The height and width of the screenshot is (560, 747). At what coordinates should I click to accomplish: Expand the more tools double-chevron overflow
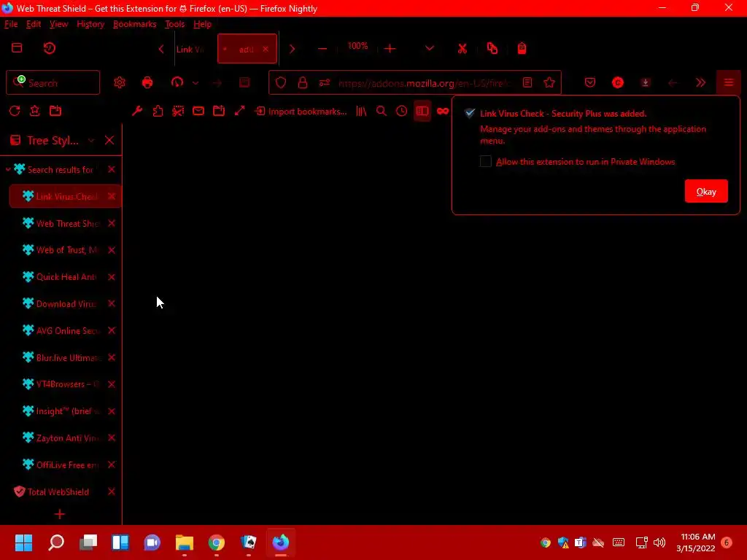(x=700, y=82)
